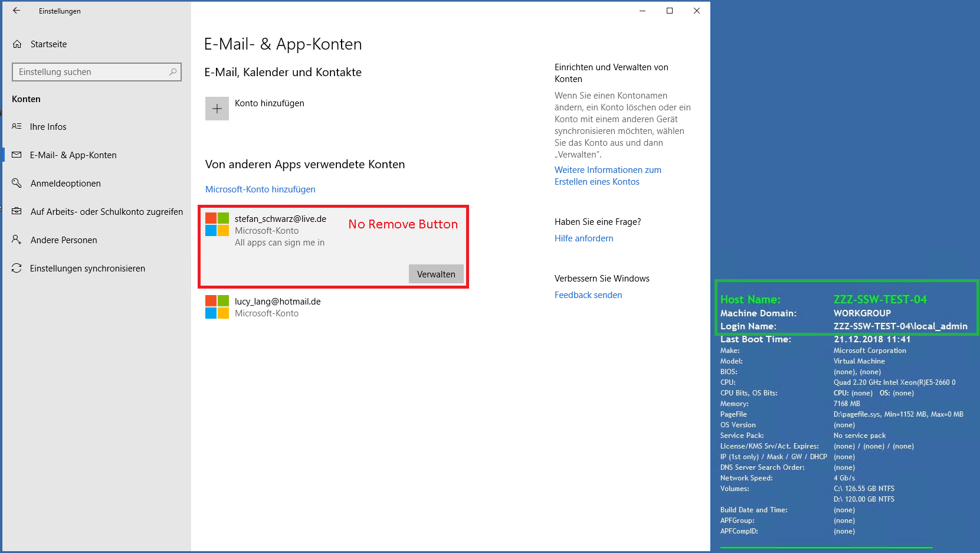The width and height of the screenshot is (980, 553).
Task: Click login name ZZZ-SSW-TEST-04\local_admin on desktop
Action: [900, 326]
